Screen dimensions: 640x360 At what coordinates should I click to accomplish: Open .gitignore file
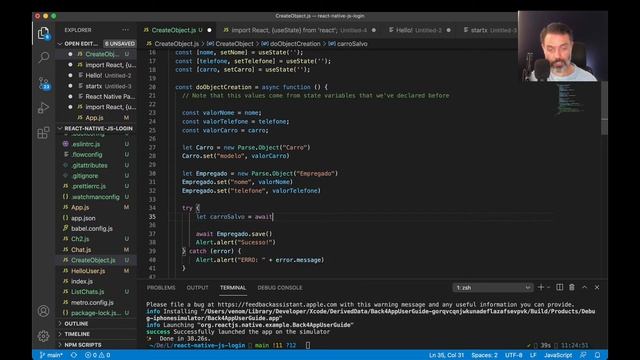[x=96, y=176]
